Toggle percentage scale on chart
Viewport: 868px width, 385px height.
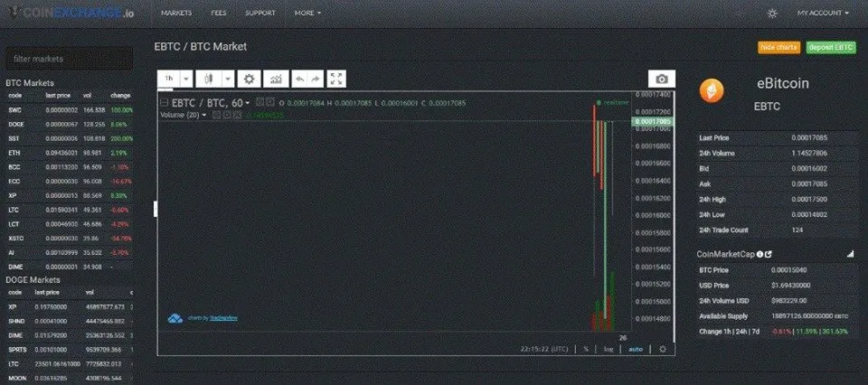[586, 349]
